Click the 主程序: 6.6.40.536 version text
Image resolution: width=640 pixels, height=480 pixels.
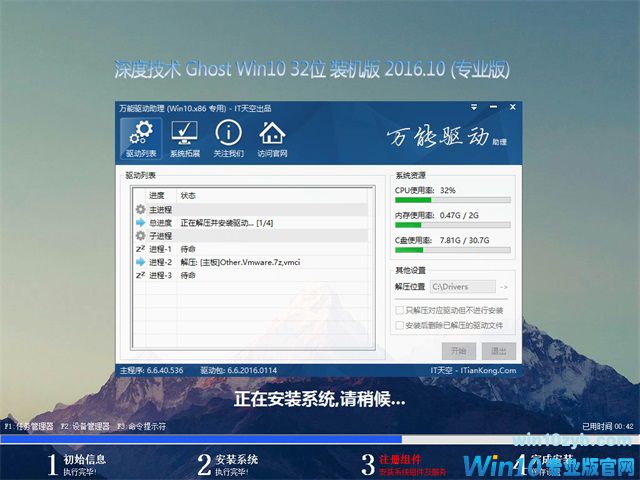click(x=151, y=370)
